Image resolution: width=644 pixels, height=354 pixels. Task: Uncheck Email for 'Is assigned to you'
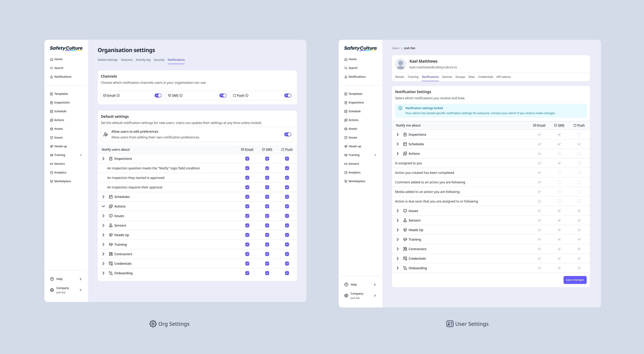coord(539,163)
